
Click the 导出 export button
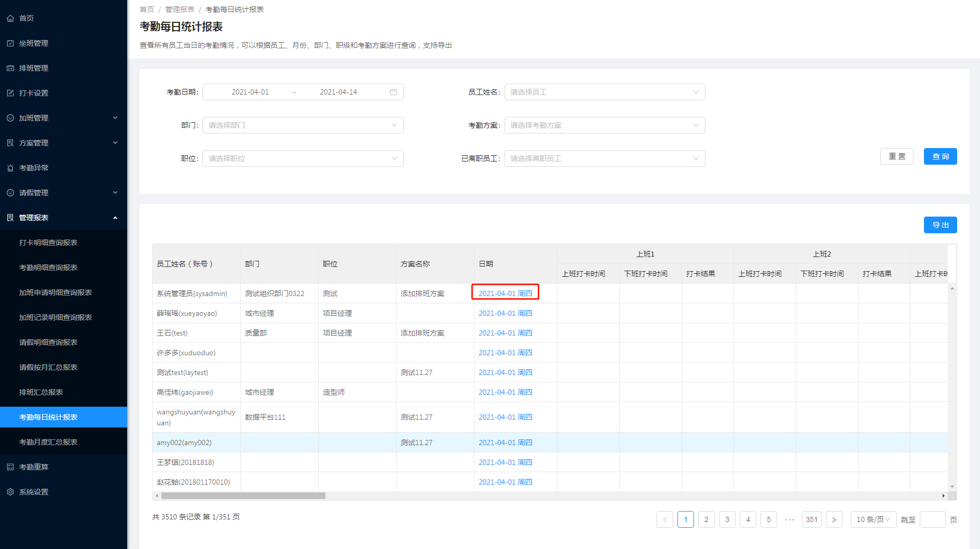tap(940, 225)
